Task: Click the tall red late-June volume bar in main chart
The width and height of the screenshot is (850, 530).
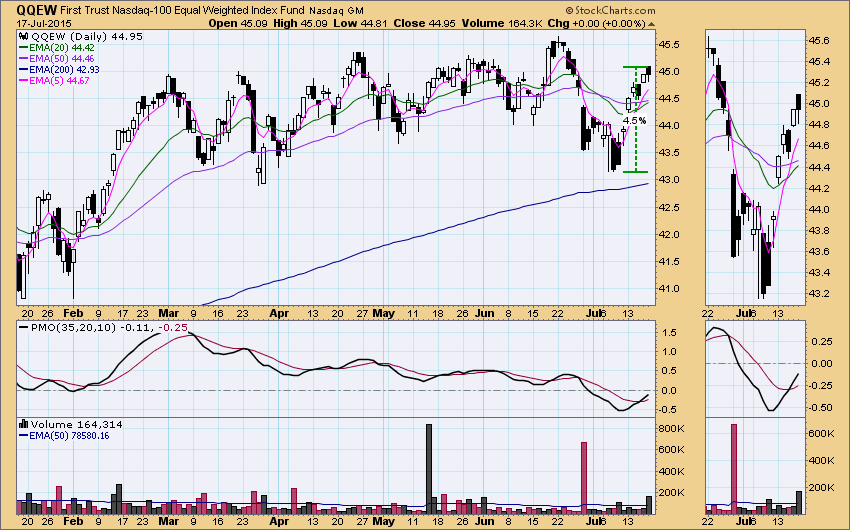Action: [x=584, y=478]
